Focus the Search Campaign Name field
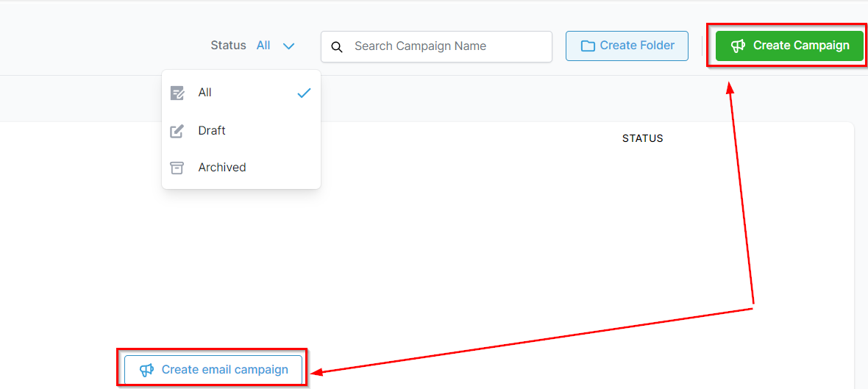Viewport: 868px width, 389px height. point(436,46)
